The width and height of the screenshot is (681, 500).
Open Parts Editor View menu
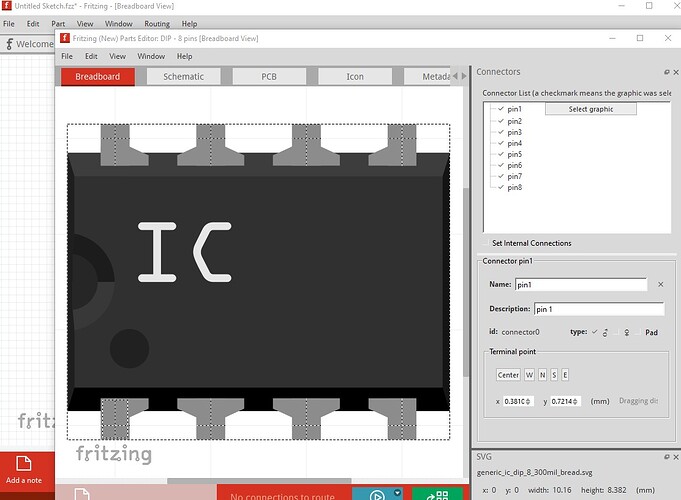pos(117,56)
